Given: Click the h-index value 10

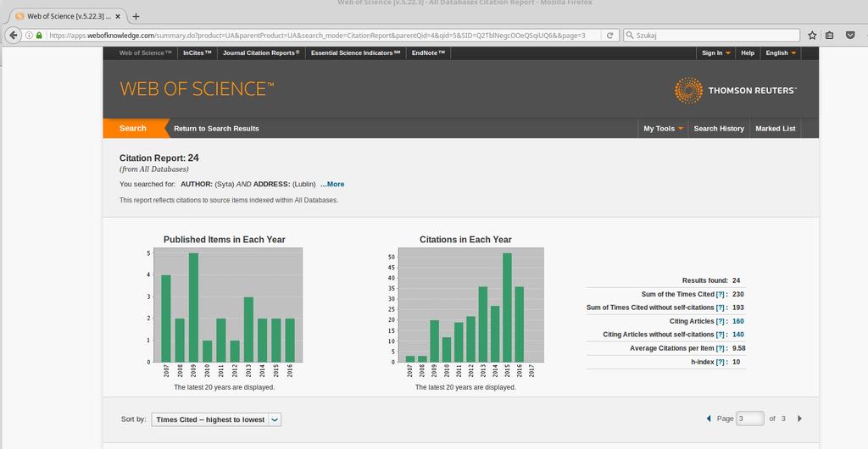Looking at the screenshot, I should (737, 363).
